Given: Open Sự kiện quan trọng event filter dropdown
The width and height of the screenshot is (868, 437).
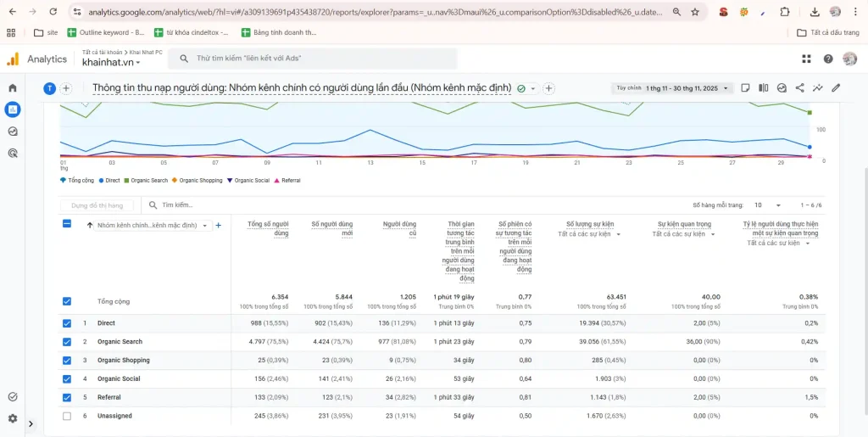Looking at the screenshot, I should (684, 234).
